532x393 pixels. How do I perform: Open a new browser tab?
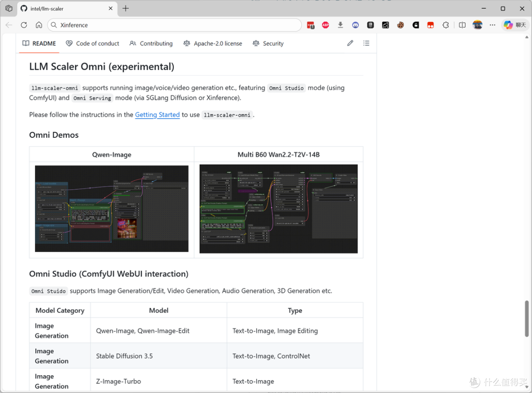126,8
